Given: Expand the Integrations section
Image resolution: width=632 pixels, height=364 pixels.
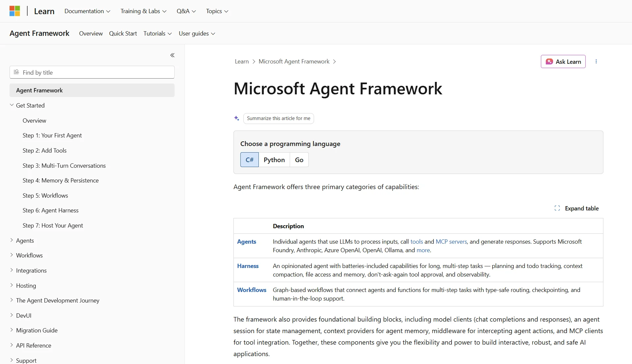Looking at the screenshot, I should [12, 270].
